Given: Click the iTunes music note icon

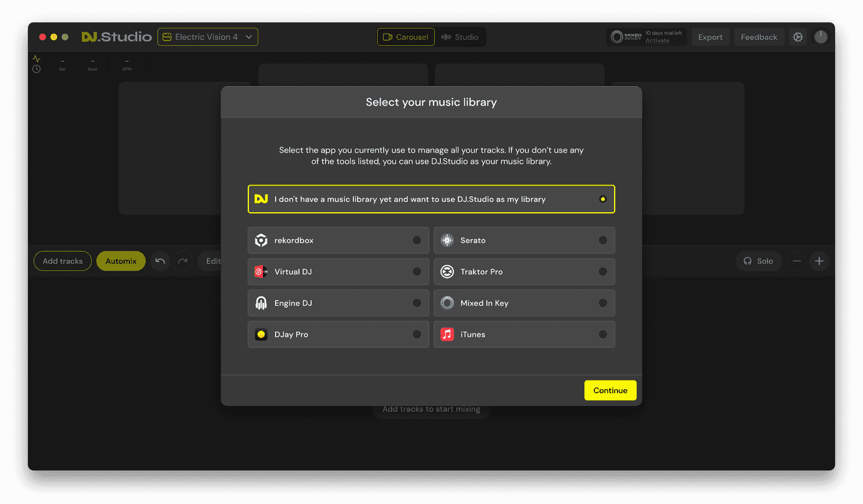Looking at the screenshot, I should pyautogui.click(x=446, y=334).
